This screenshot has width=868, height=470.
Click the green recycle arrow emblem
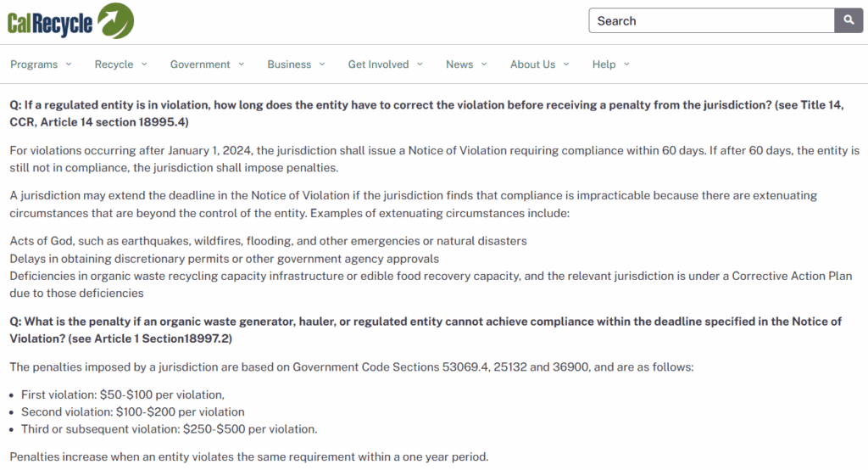(x=115, y=20)
